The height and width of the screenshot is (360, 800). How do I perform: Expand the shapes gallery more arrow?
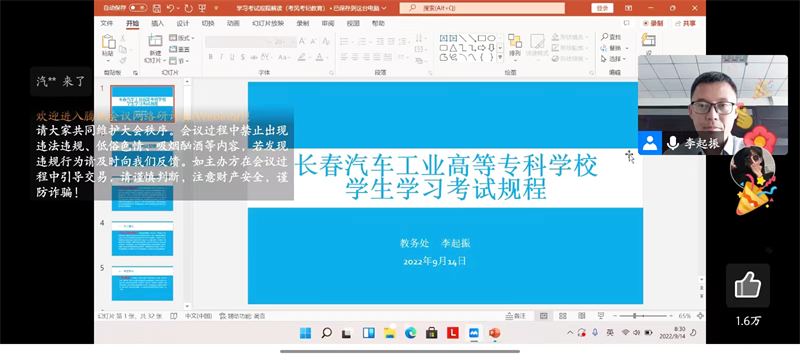tap(500, 58)
